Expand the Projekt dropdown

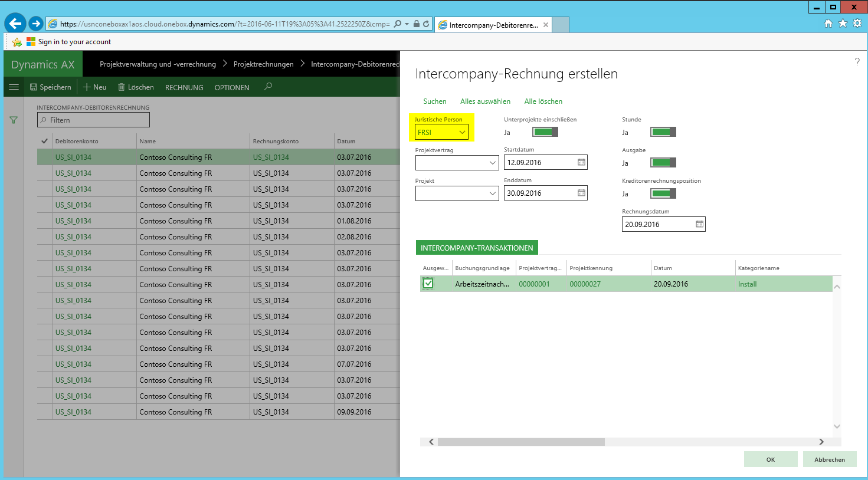coord(493,193)
